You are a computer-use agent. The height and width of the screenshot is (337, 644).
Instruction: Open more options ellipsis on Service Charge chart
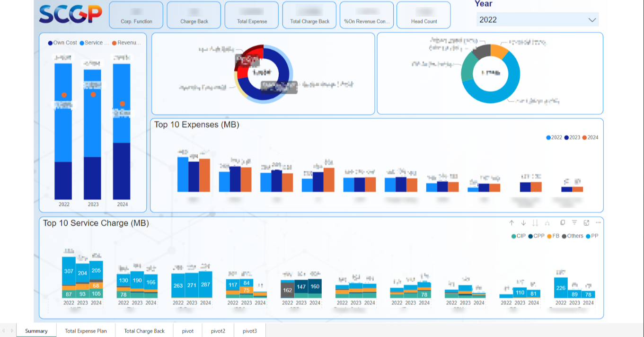coord(598,223)
